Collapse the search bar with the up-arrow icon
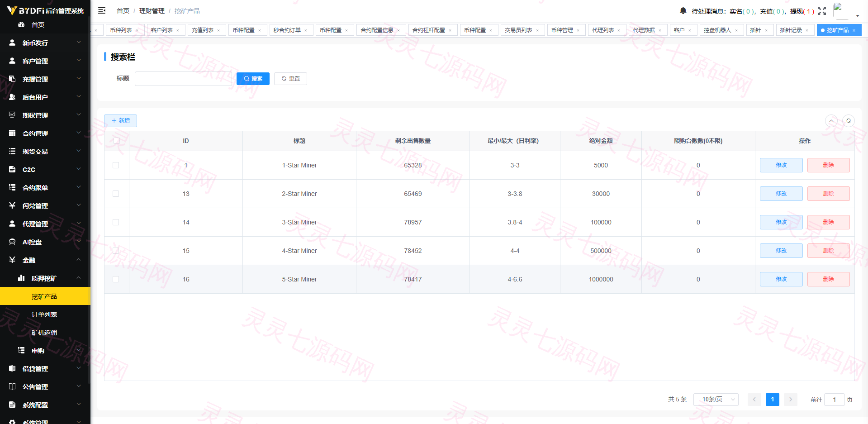Viewport: 868px width, 424px height. point(831,121)
